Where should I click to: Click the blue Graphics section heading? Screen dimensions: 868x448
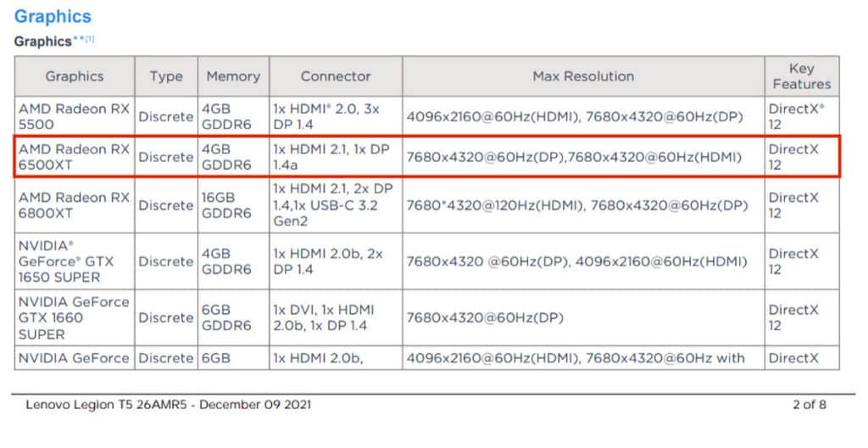[x=53, y=17]
